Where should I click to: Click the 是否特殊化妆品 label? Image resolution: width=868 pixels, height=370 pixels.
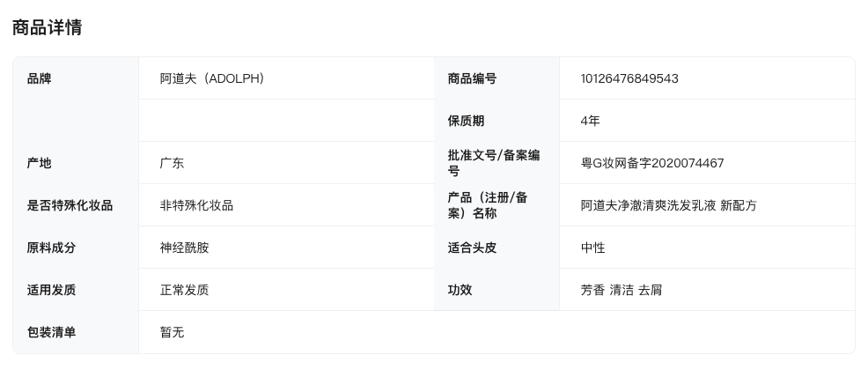coord(70,205)
